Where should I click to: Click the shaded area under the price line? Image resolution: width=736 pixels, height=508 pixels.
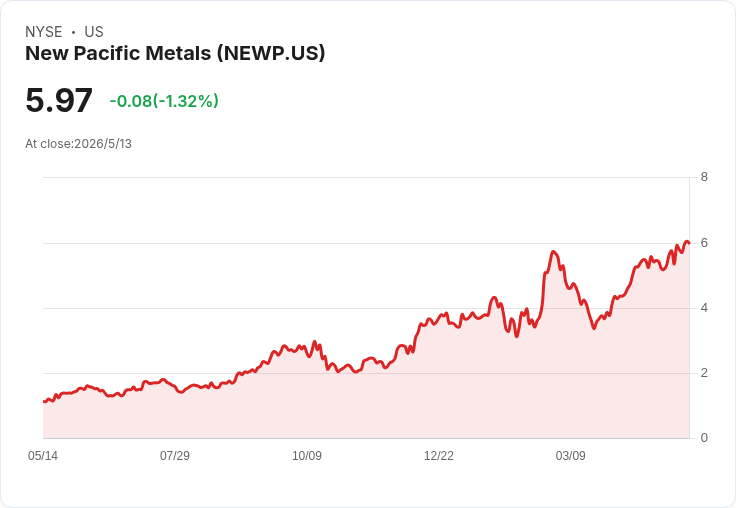[x=366, y=408]
